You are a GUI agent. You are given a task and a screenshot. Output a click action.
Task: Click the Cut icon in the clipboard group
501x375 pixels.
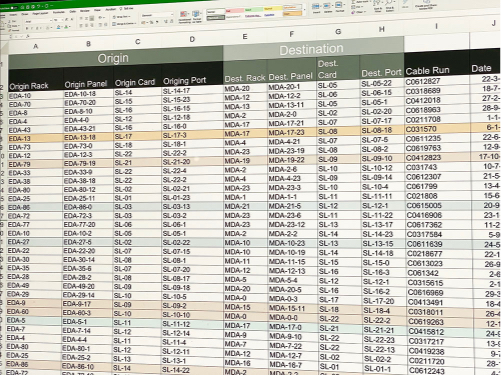[9, 21]
